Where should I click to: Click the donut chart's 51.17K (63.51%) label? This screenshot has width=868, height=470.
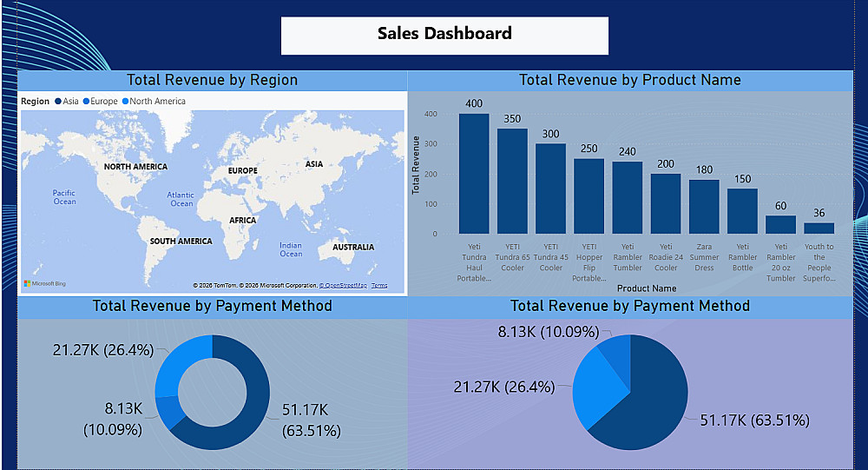pos(311,420)
